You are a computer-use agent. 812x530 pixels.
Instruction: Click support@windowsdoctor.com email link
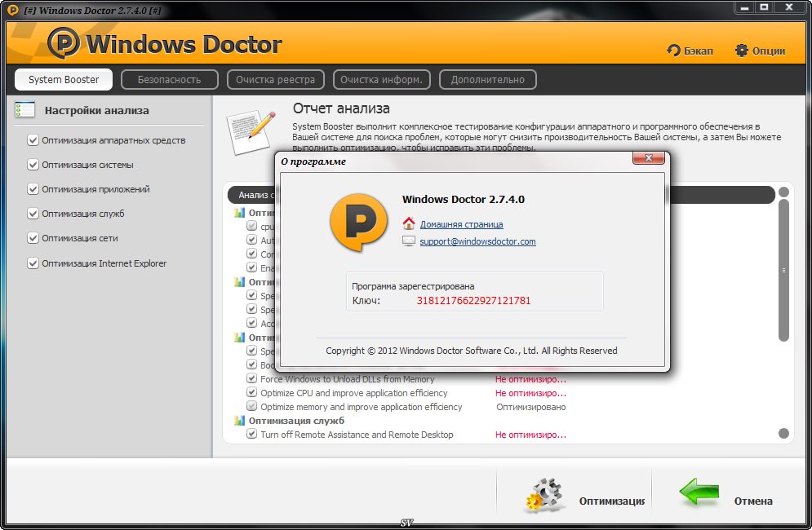click(x=477, y=241)
